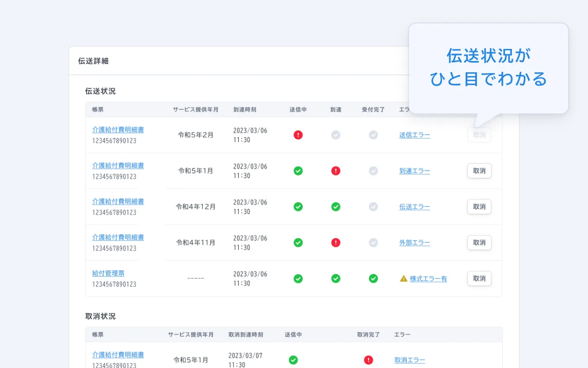
Task: Click the red 取消完了 error icon in 取消状況
Action: click(368, 360)
